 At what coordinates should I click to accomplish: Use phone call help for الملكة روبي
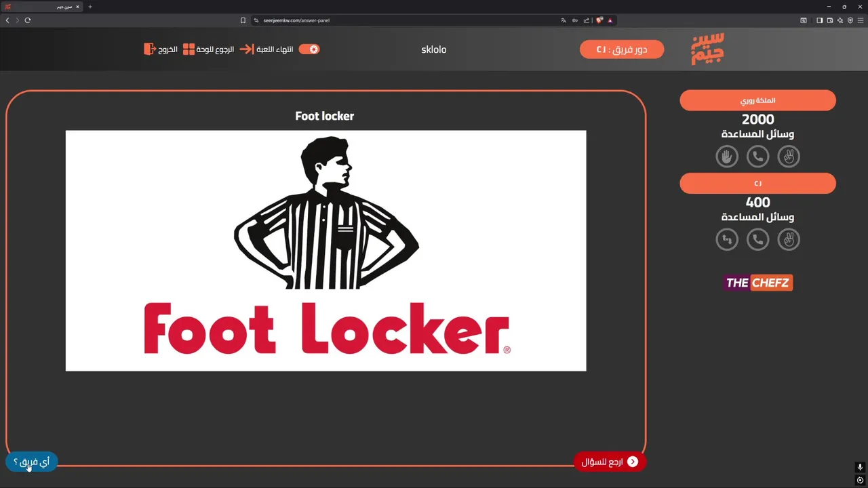click(757, 157)
